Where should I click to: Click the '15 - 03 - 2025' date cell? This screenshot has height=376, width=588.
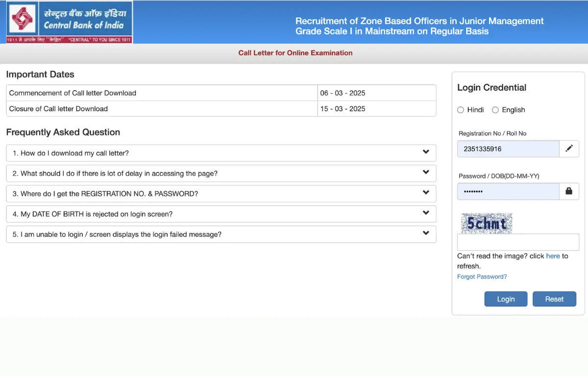376,109
